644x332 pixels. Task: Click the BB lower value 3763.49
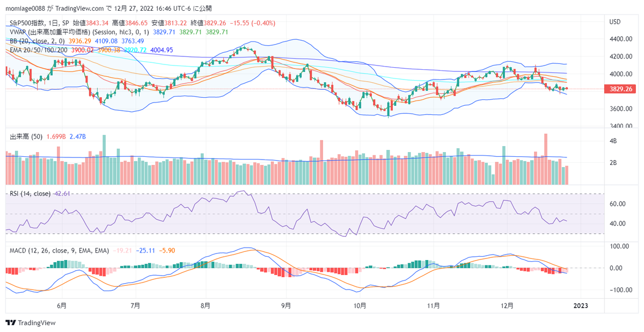pyautogui.click(x=132, y=41)
